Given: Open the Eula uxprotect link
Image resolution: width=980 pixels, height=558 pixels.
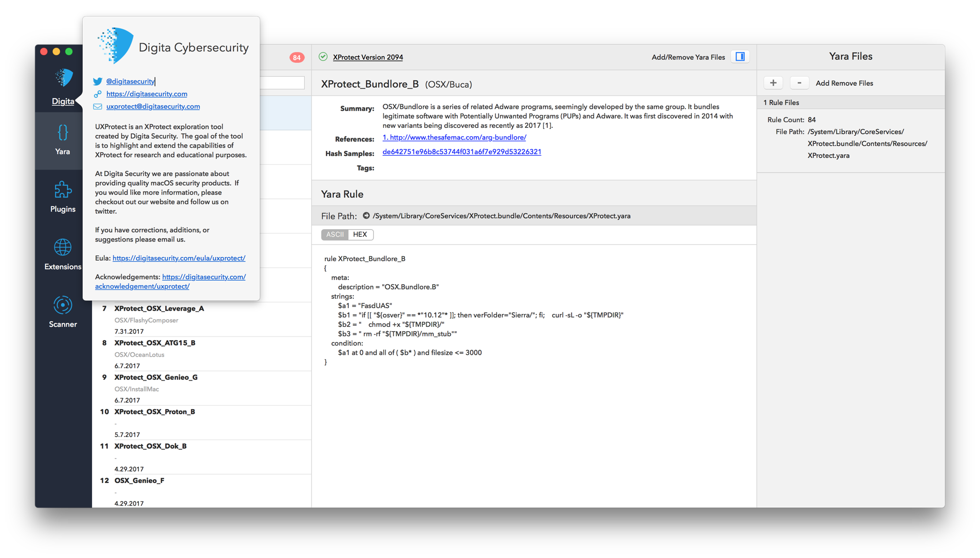Looking at the screenshot, I should click(179, 258).
